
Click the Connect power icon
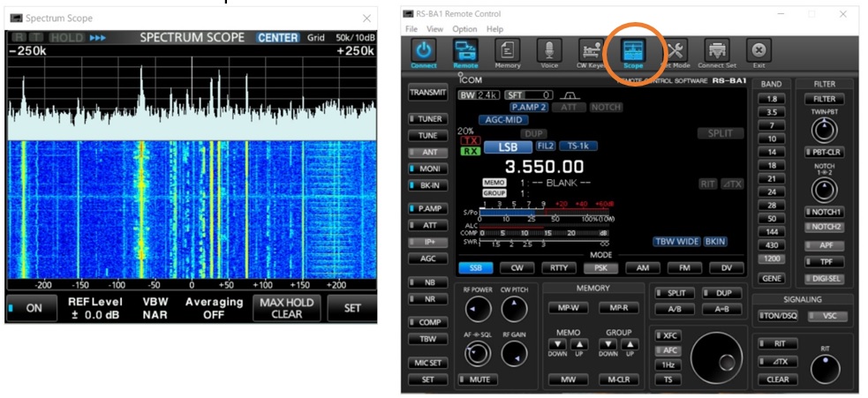tap(424, 52)
